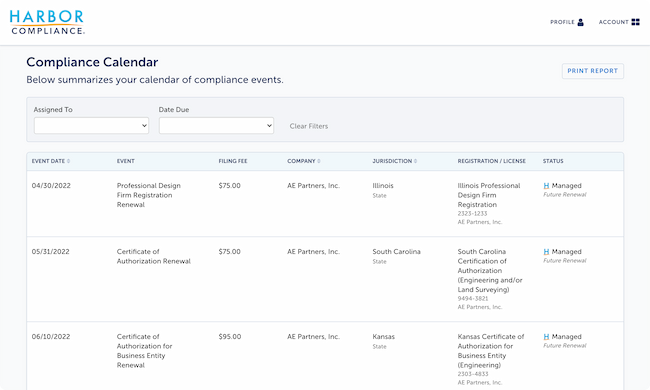Click the PRINT REPORT button
This screenshot has height=390, width=650.
(593, 71)
